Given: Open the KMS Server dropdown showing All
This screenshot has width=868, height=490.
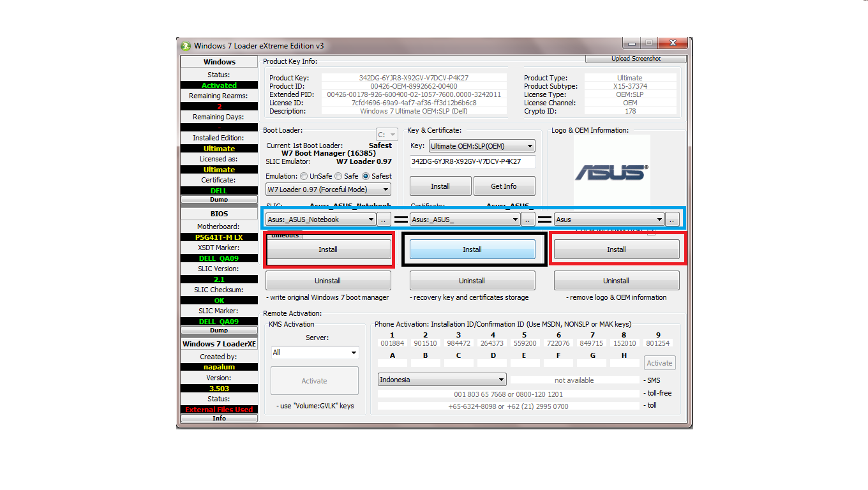Looking at the screenshot, I should coord(315,352).
